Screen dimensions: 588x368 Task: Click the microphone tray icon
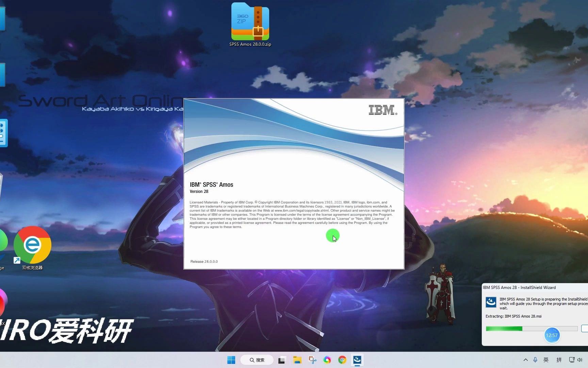535,360
